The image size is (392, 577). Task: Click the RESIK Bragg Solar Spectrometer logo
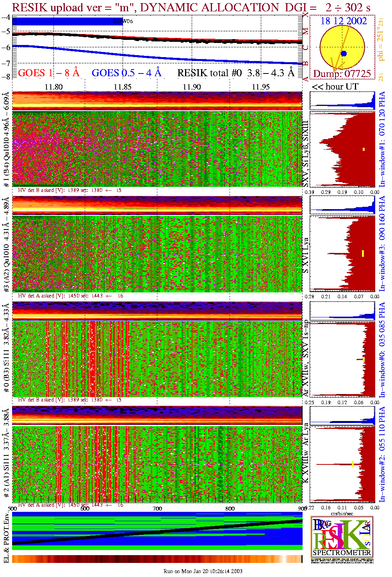tap(342, 537)
